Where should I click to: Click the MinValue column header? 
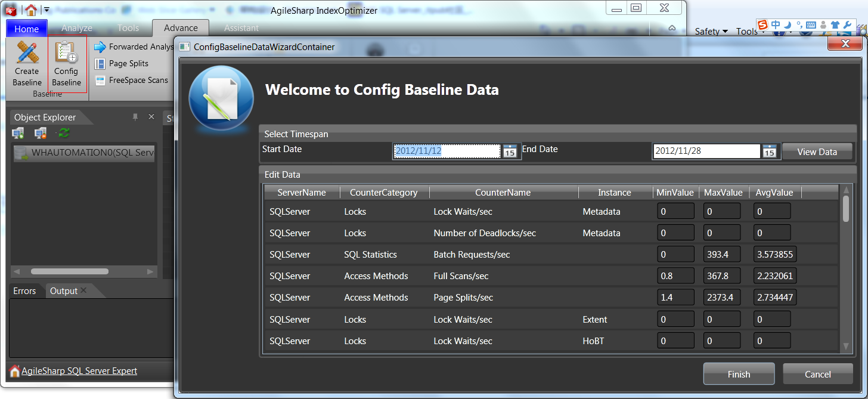[x=675, y=193]
